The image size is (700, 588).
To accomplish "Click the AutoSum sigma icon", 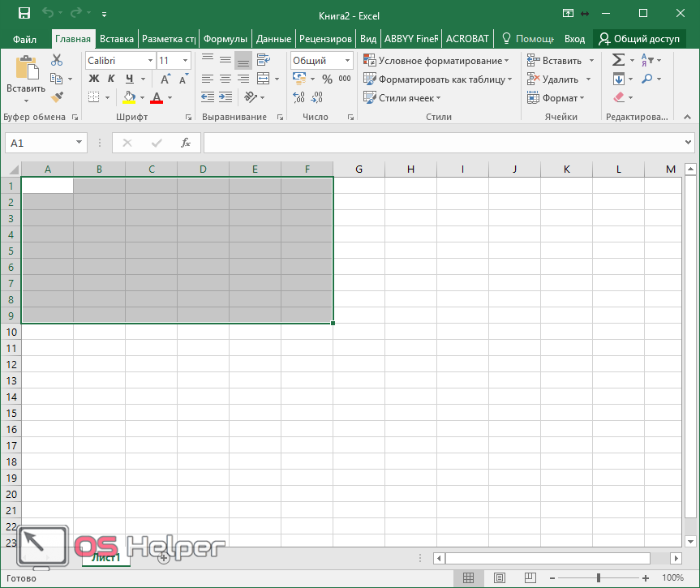I will [x=618, y=60].
